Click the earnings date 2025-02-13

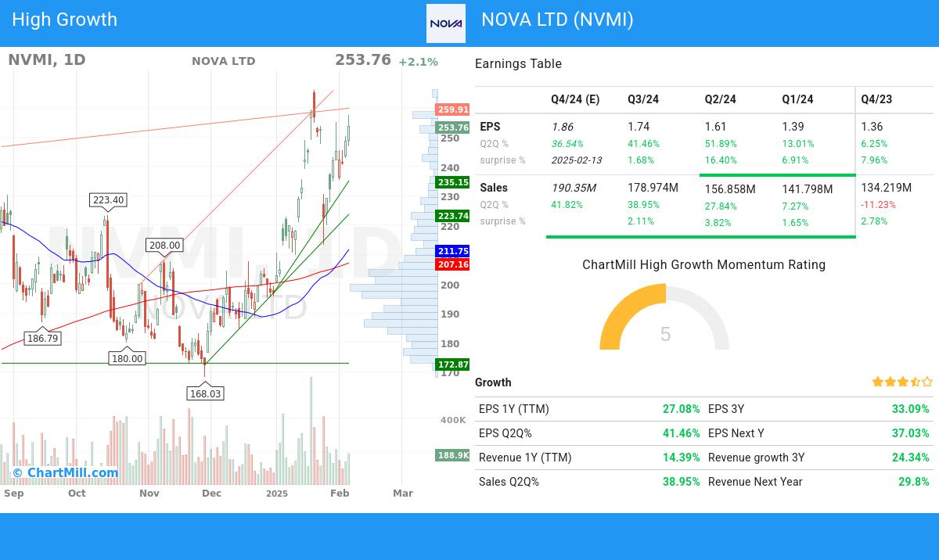pyautogui.click(x=577, y=160)
